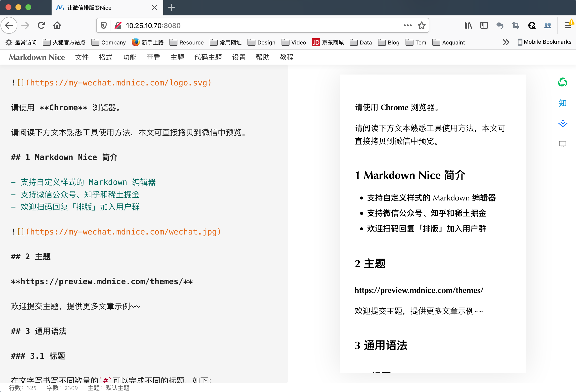Screen dimensions: 576x392
Task: Open the two-people extension icon
Action: [548, 25]
